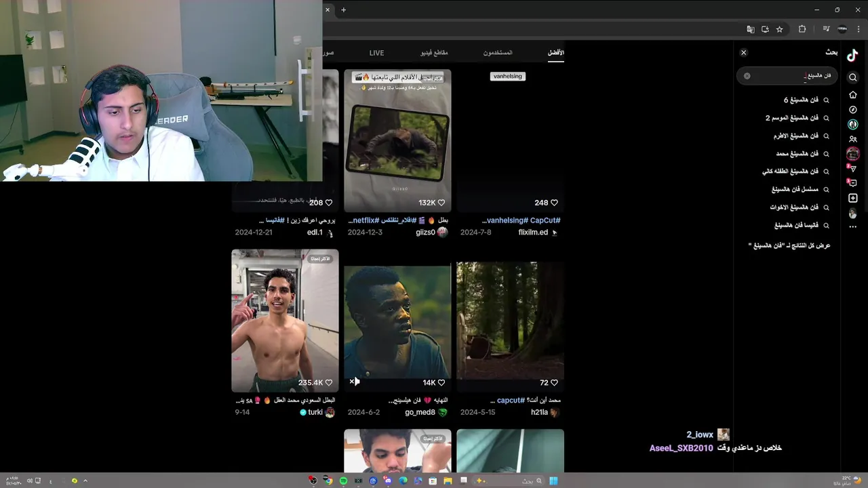The width and height of the screenshot is (868, 488).
Task: Go to TikTok Home via house icon
Action: point(853,95)
